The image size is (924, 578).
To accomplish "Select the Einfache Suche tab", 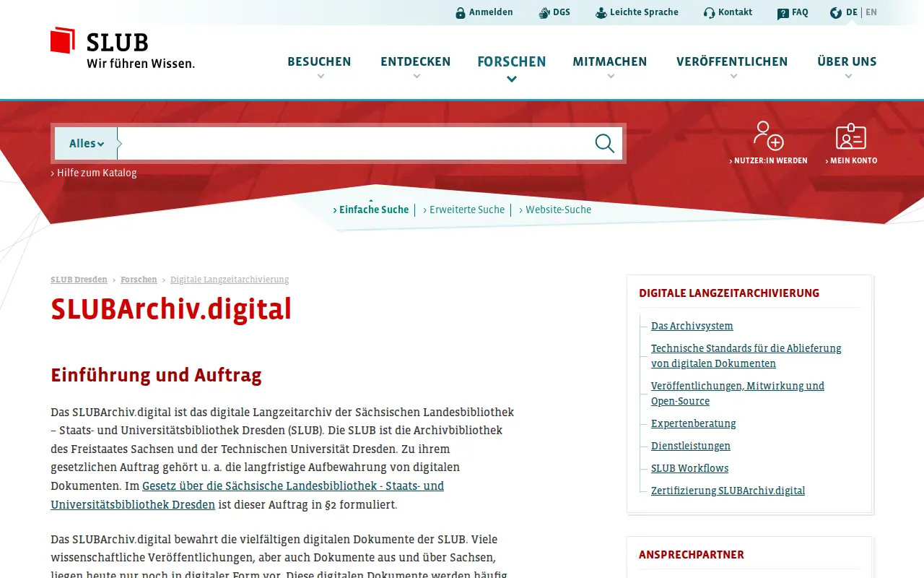I will 371,210.
